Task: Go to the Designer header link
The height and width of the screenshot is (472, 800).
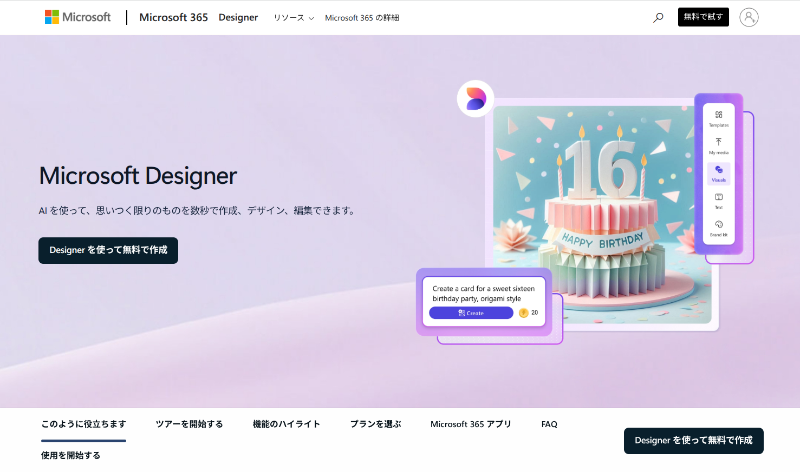Action: (238, 17)
